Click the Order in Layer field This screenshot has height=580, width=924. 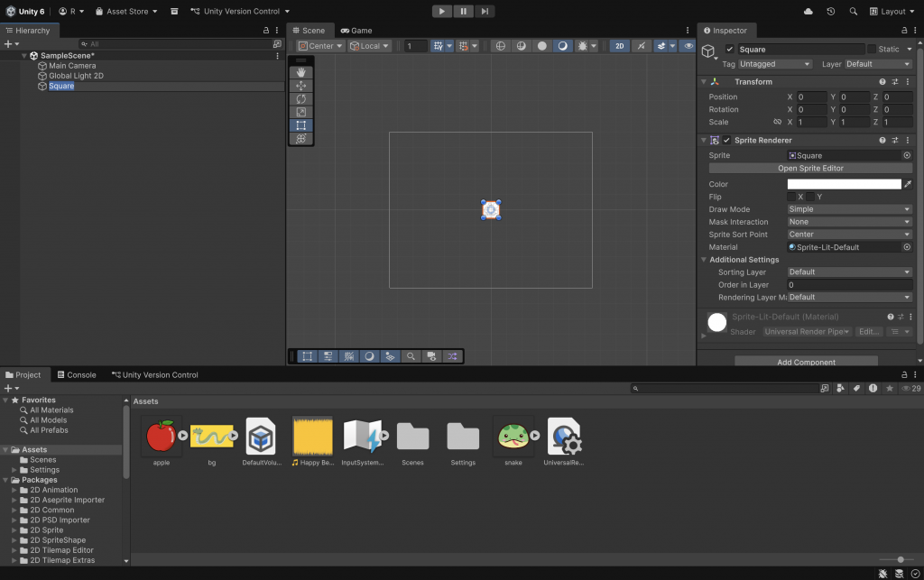[x=849, y=285]
